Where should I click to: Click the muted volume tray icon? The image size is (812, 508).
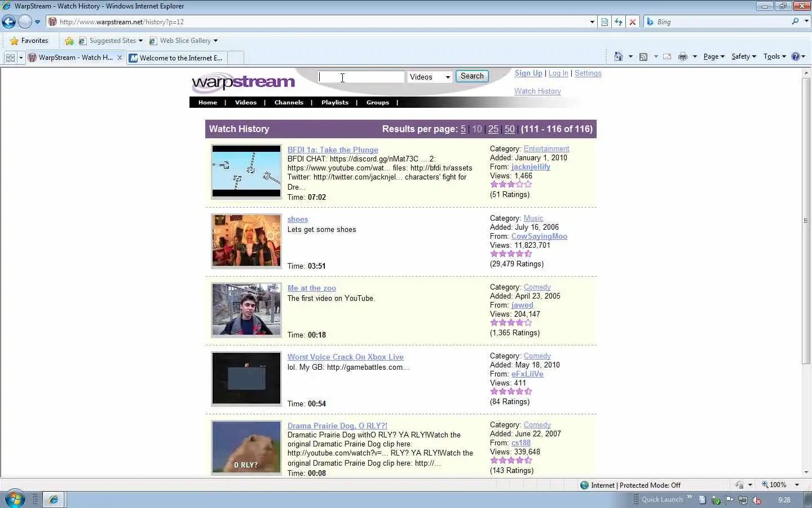click(x=757, y=500)
